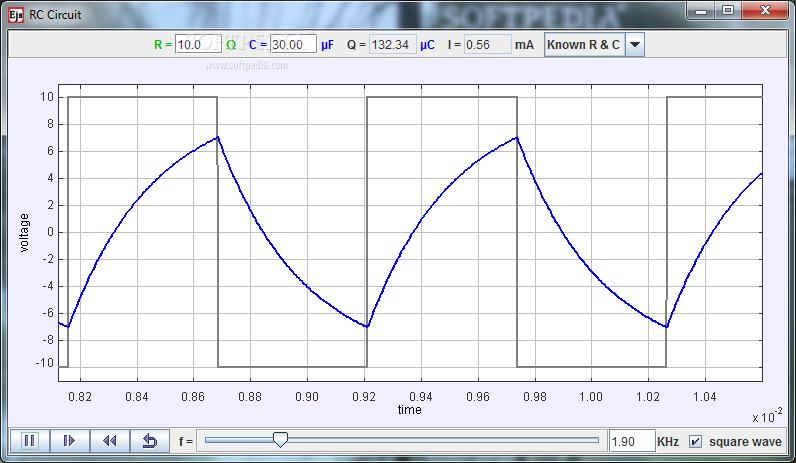Viewport: 796px width, 463px height.
Task: Click the charge Q value field
Action: pyautogui.click(x=392, y=45)
